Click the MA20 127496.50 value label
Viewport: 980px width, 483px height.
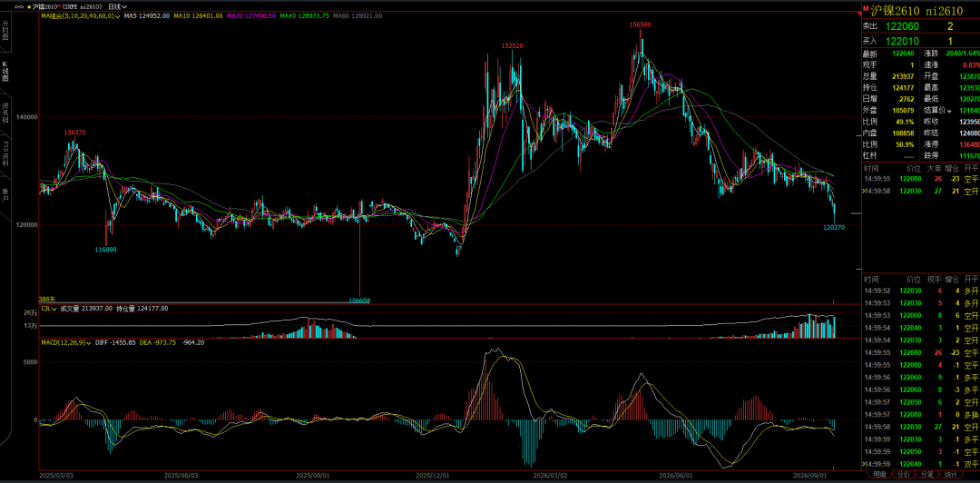pyautogui.click(x=251, y=15)
